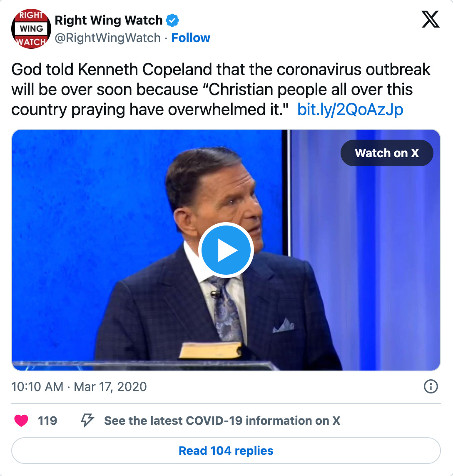
Task: Play the video with the blue play button
Action: coord(226,250)
